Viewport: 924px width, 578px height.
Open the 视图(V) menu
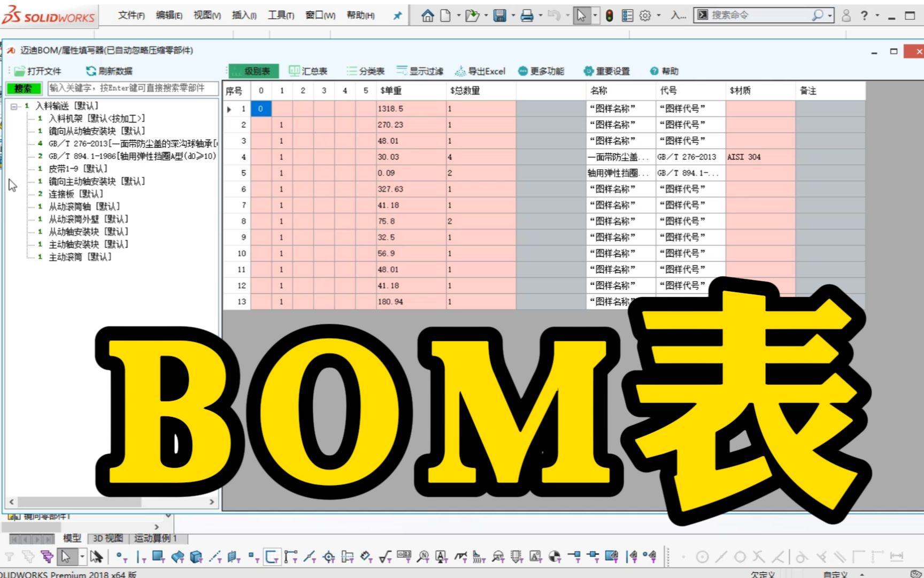207,15
